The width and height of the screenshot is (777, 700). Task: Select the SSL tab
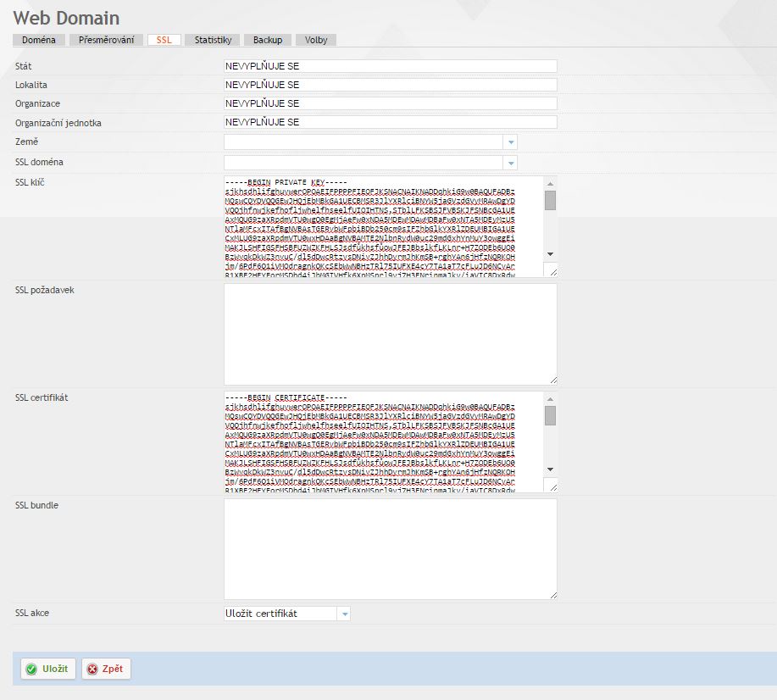click(164, 40)
